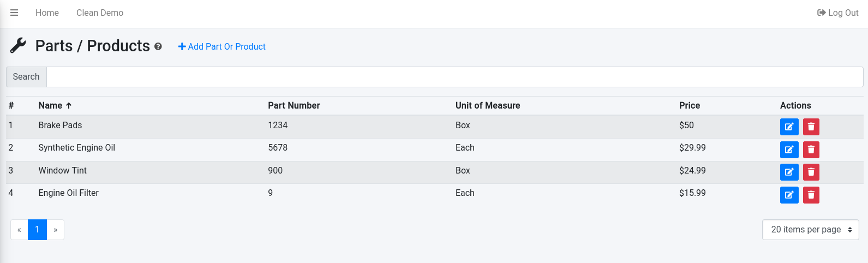The height and width of the screenshot is (263, 868).
Task: Delete the Synthetic Engine Oil entry
Action: 811,150
